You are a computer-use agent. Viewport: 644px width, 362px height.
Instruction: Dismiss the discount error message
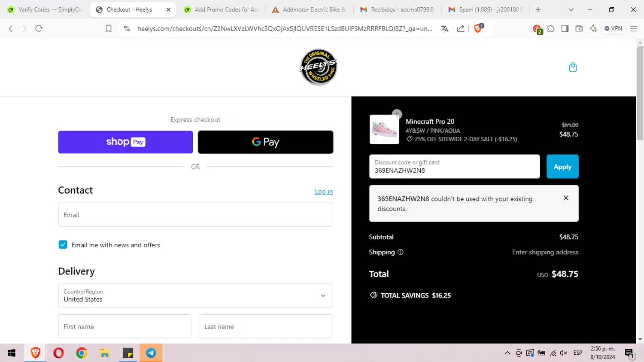(566, 198)
